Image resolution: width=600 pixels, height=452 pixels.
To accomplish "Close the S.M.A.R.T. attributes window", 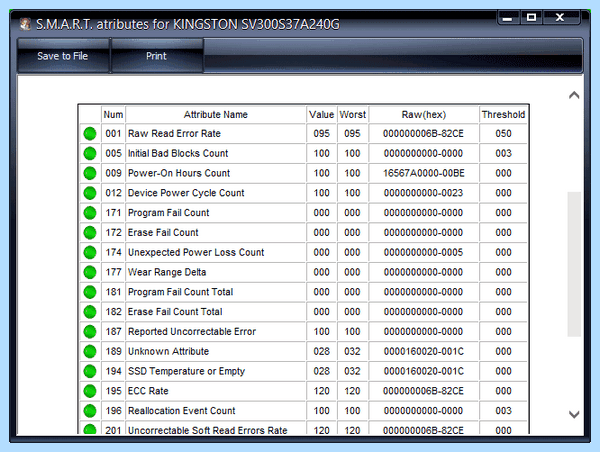I will [560, 18].
